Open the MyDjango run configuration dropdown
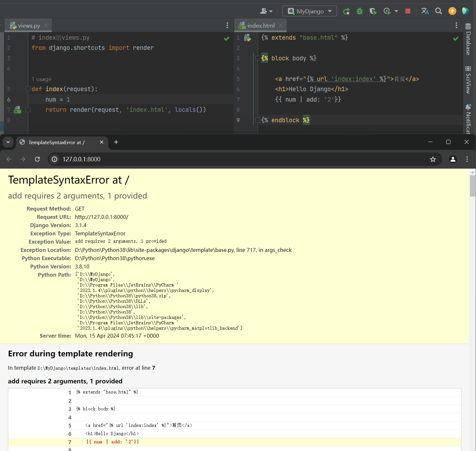The image size is (476, 451). pyautogui.click(x=309, y=11)
